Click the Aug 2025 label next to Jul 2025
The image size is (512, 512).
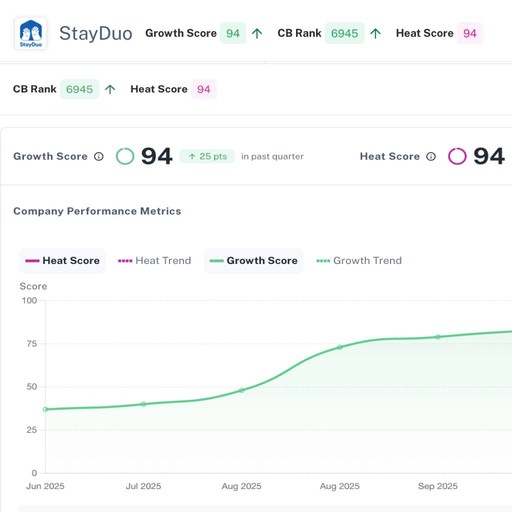tap(242, 486)
